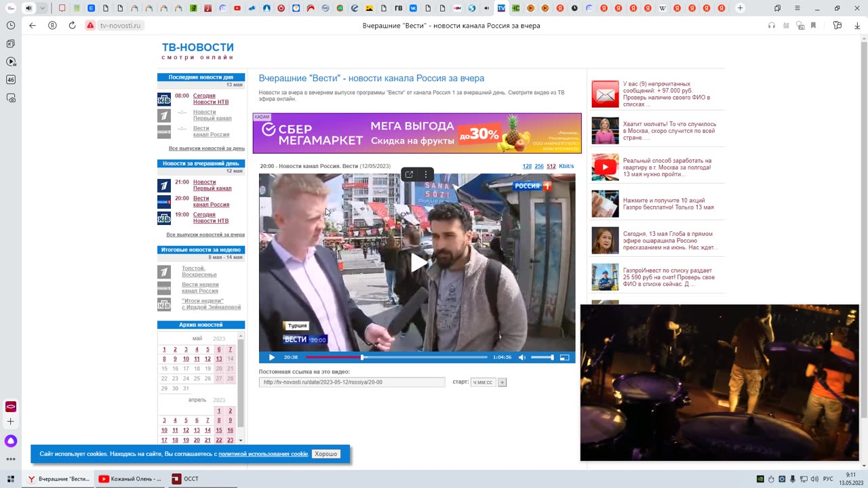Viewport: 868px width, 488px height.
Task: Click small play button in player bar
Action: click(272, 357)
